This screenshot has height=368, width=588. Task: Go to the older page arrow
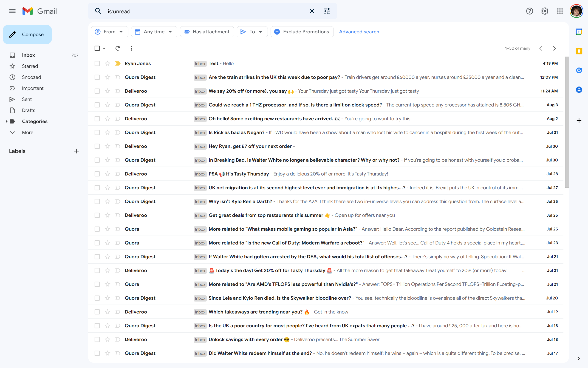[x=554, y=48]
